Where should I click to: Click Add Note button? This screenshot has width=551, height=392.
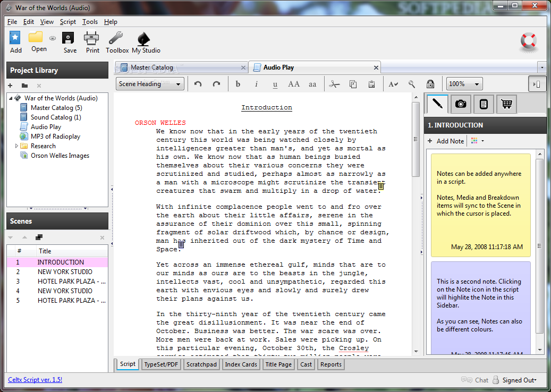446,141
